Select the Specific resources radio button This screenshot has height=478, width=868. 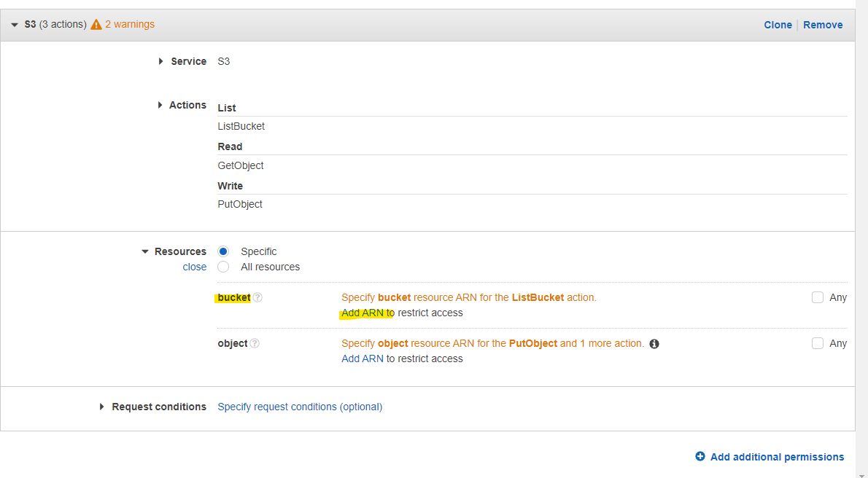click(x=223, y=251)
